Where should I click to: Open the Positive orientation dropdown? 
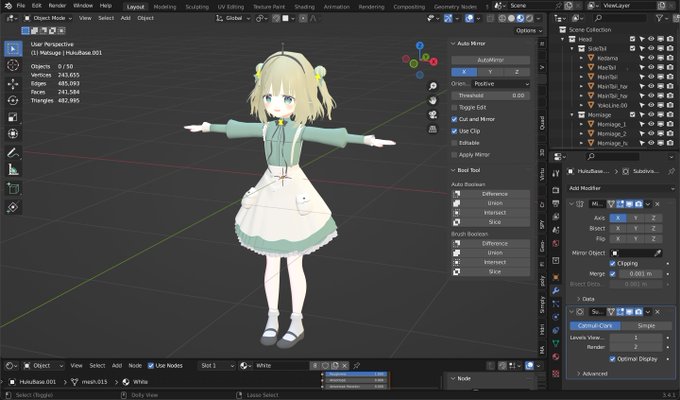tap(501, 84)
